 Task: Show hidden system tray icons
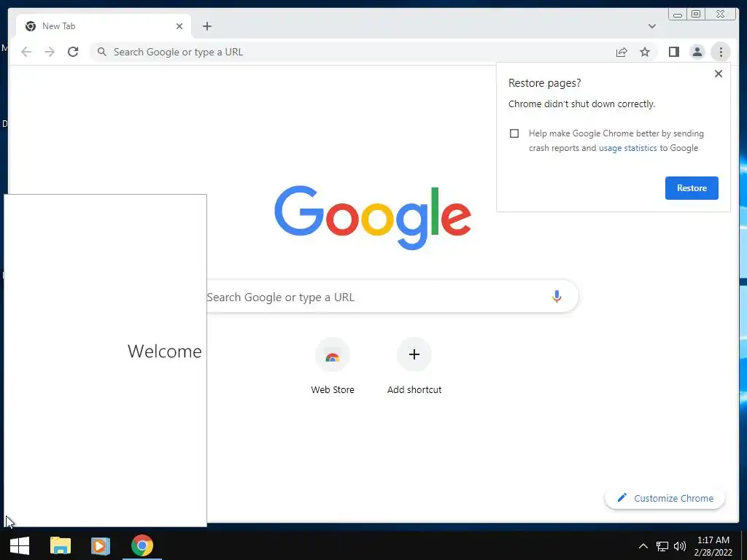(643, 545)
